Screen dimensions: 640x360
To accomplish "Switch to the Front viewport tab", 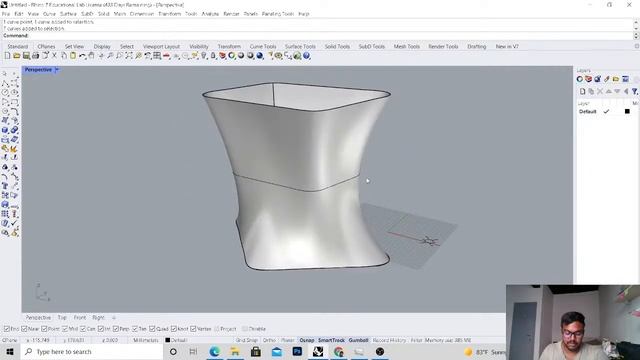I will (x=80, y=317).
